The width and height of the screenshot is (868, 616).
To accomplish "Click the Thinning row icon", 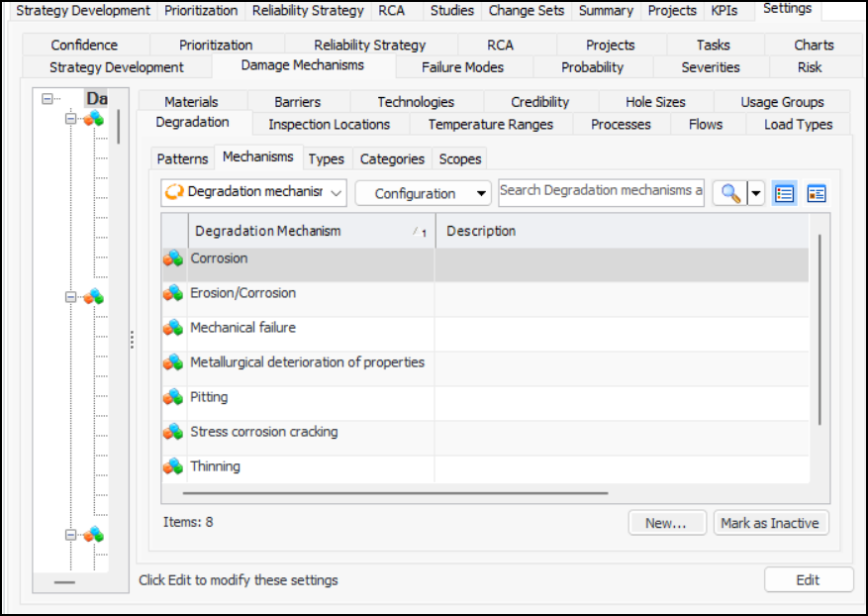I will pos(173,466).
